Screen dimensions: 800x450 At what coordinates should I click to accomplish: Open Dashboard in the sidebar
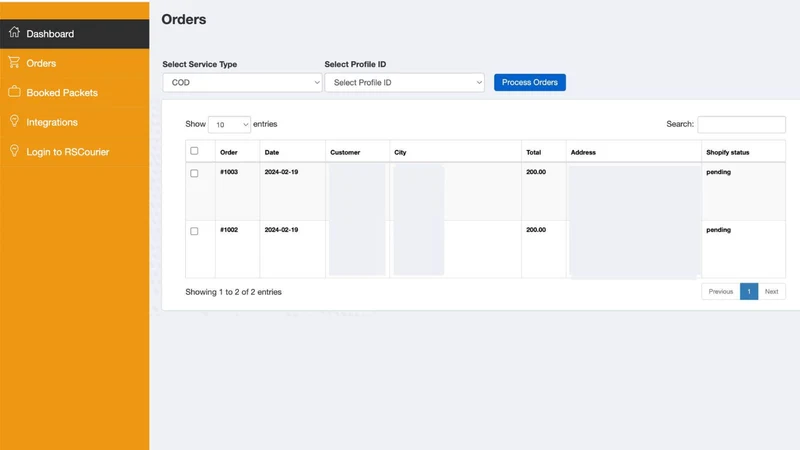(74, 34)
